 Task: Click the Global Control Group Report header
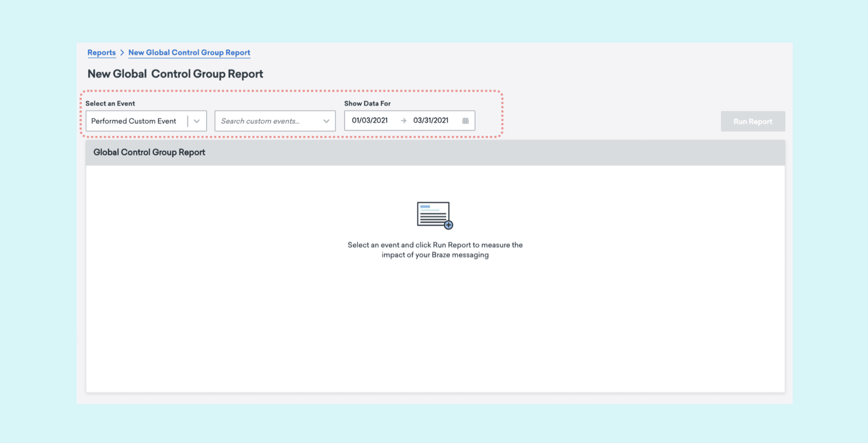(x=149, y=153)
